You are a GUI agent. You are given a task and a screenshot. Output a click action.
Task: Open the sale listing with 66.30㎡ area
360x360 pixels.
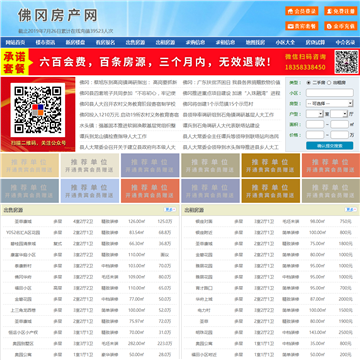[x=90, y=243]
